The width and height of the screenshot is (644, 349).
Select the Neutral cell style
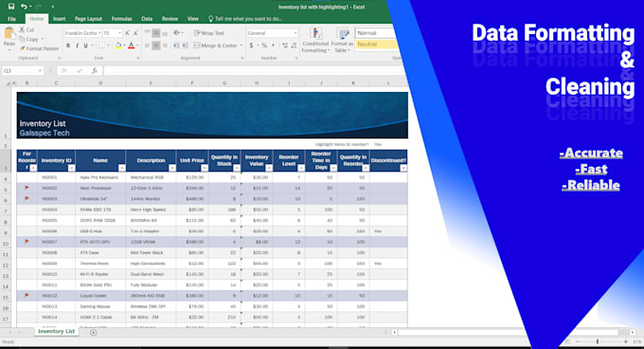376,44
